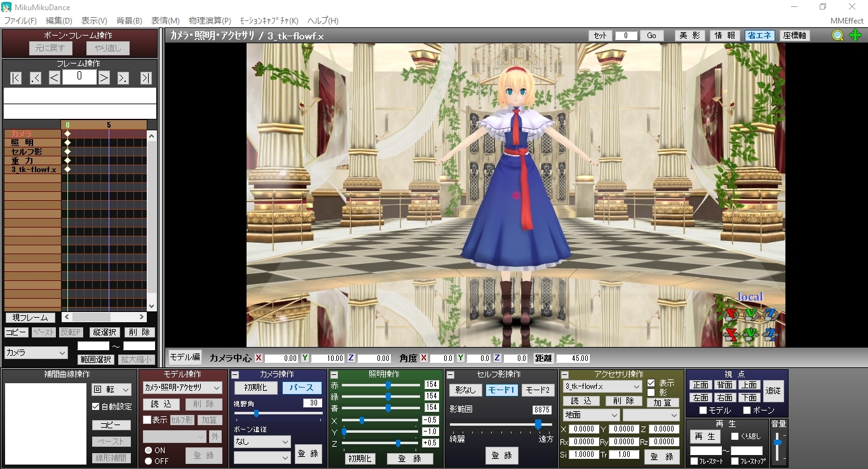Collapse the アクセサリ操作 panel with minus icon
Screen dimensions: 868x469
[565, 374]
